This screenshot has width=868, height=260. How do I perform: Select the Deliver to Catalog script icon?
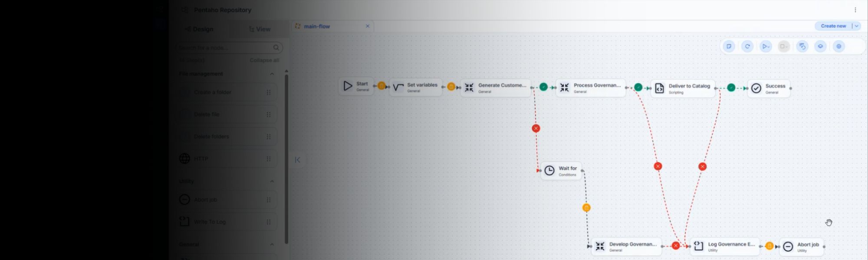[x=659, y=88]
